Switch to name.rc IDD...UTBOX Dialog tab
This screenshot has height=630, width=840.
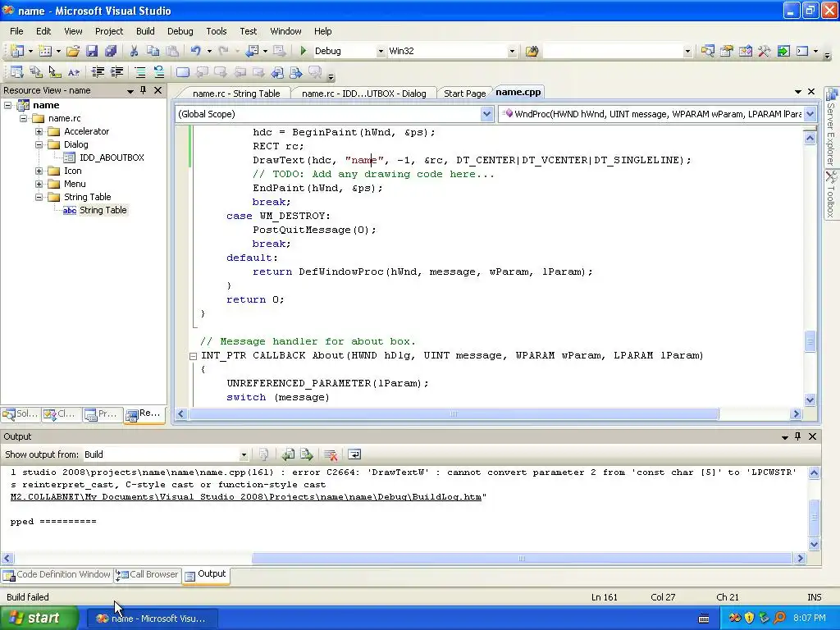[363, 94]
